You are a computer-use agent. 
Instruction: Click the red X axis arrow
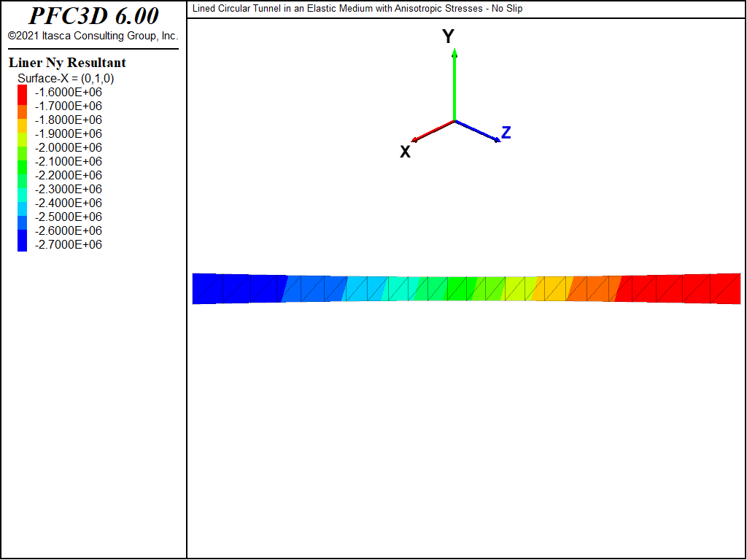tap(433, 131)
